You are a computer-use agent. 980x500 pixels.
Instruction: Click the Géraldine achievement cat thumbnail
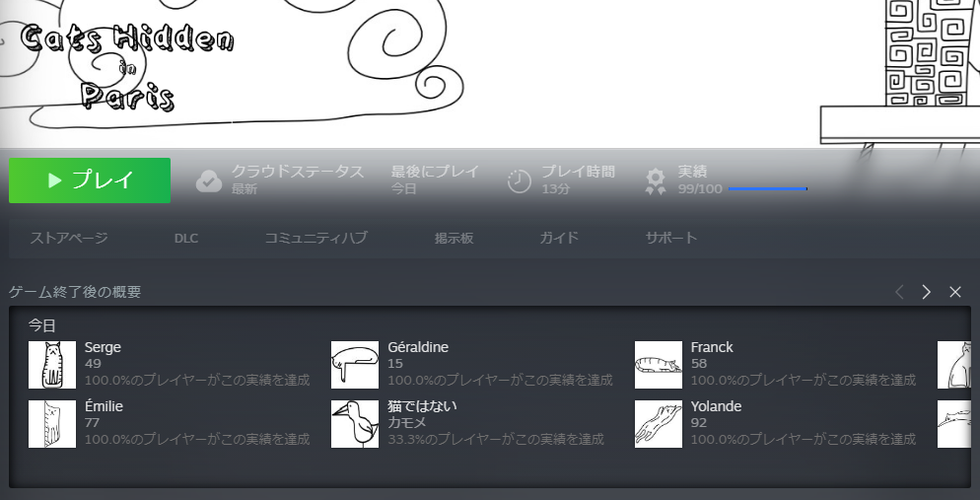pos(355,364)
